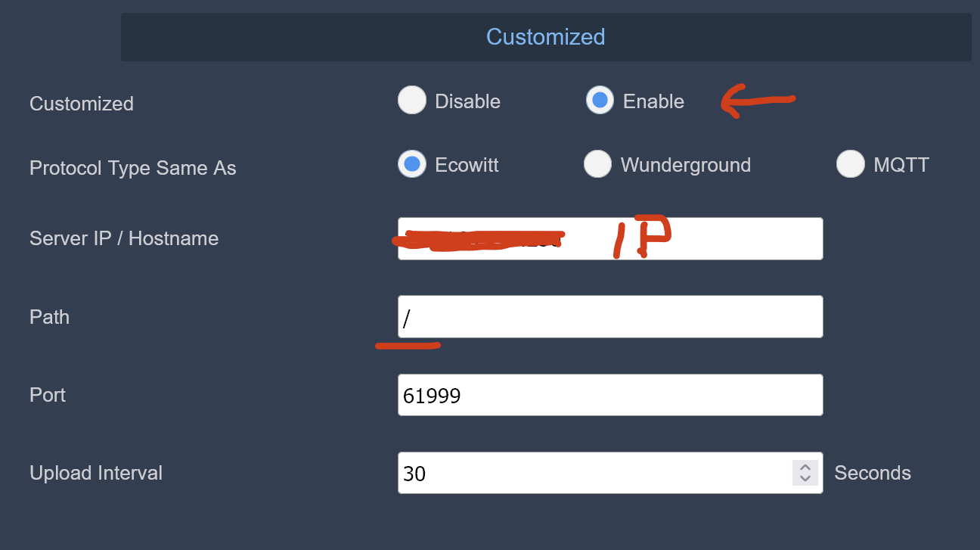Select the Disable radio button

point(412,100)
